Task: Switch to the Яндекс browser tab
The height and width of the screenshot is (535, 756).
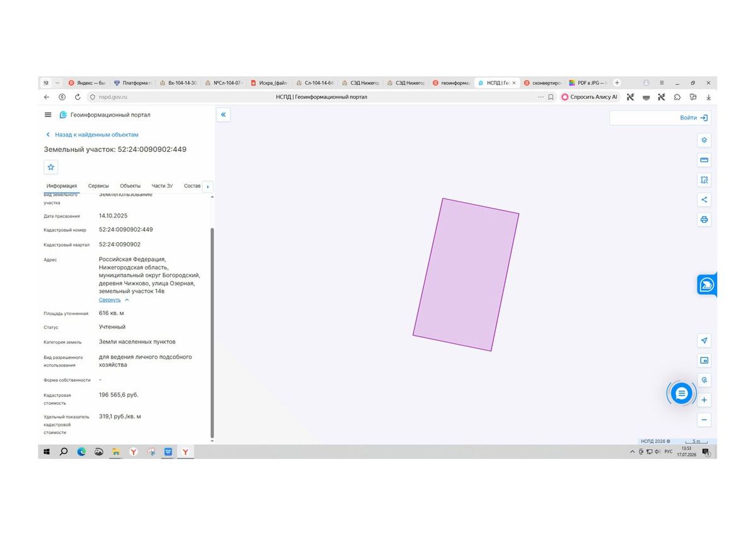Action: [x=88, y=83]
